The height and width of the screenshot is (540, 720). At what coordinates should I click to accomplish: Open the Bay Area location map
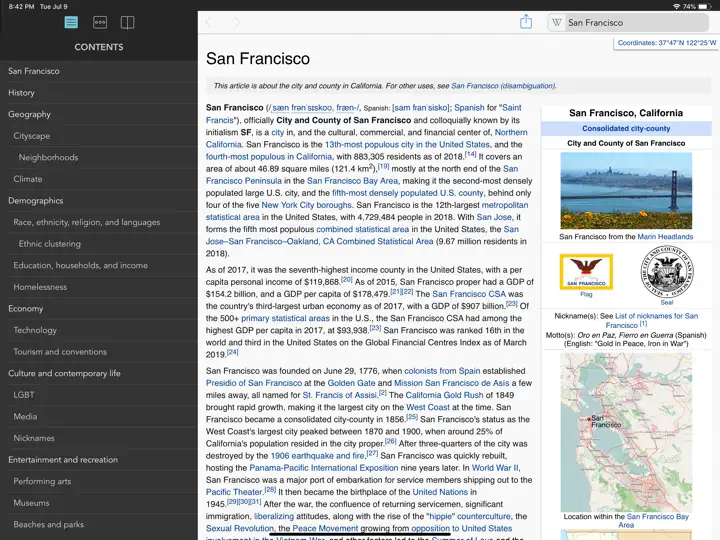coord(626,432)
